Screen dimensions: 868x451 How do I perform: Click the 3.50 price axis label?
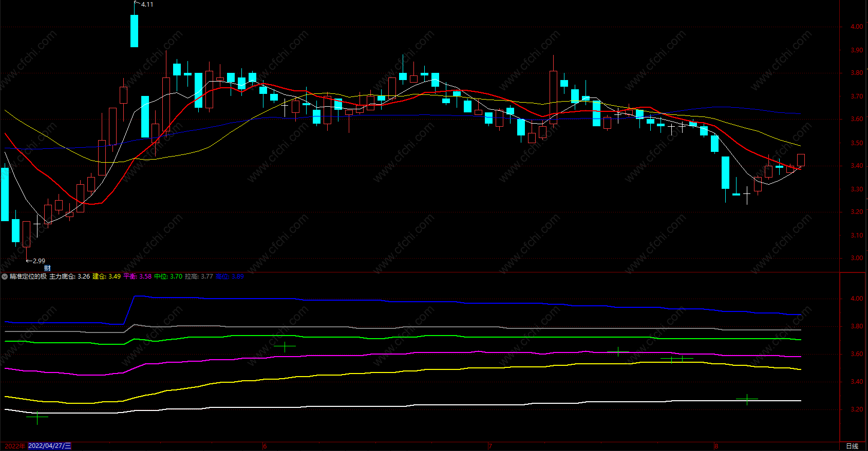[x=857, y=143]
